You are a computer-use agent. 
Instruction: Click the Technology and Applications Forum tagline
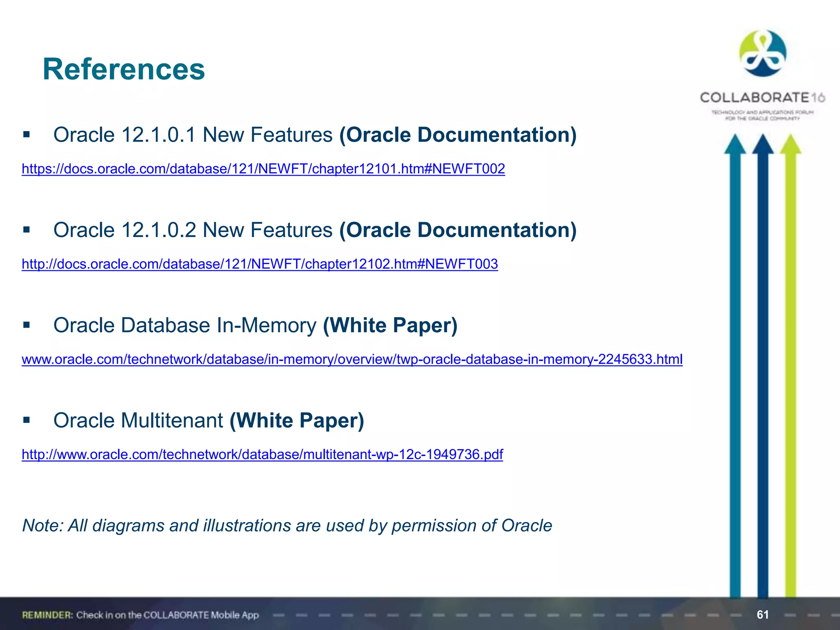[x=762, y=115]
